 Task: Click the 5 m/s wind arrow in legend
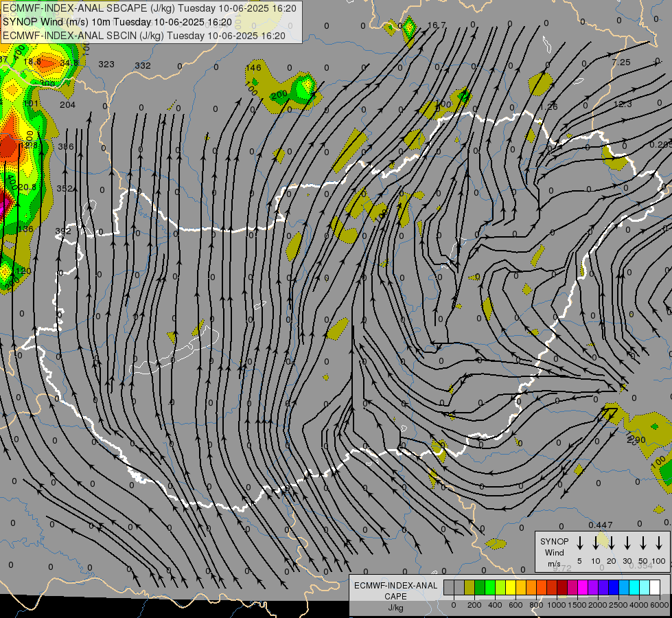[579, 543]
